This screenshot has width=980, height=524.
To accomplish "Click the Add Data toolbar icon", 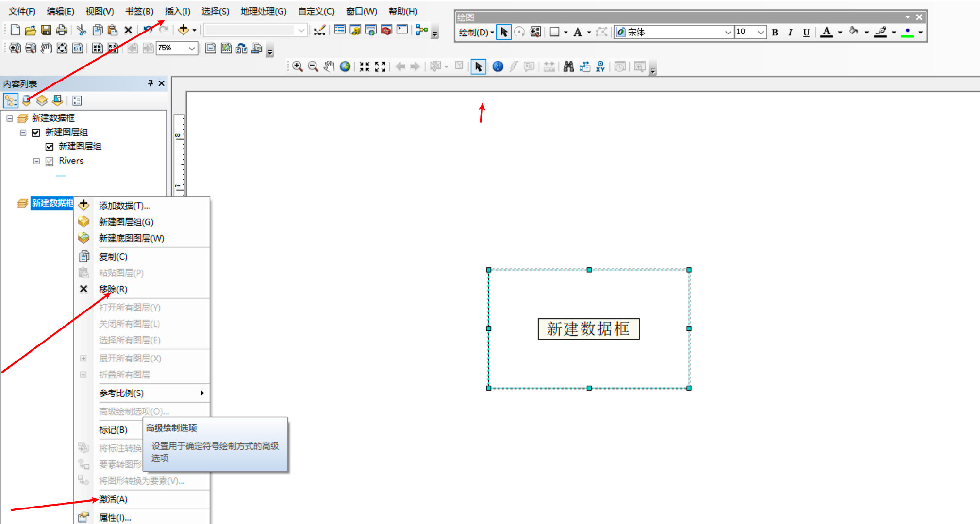I will click(x=183, y=30).
